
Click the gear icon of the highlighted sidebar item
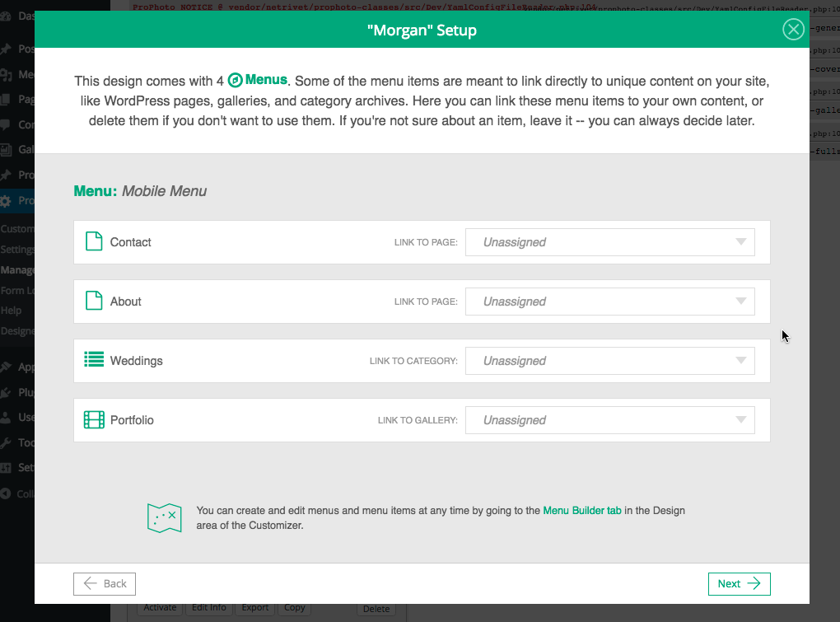(x=6, y=202)
